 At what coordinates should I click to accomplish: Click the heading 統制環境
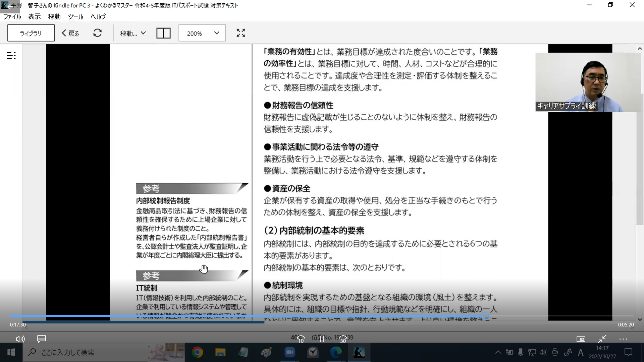tap(287, 286)
